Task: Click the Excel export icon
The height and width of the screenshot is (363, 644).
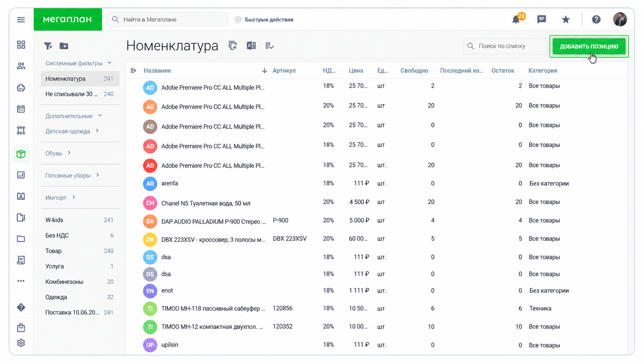Action: coord(251,46)
